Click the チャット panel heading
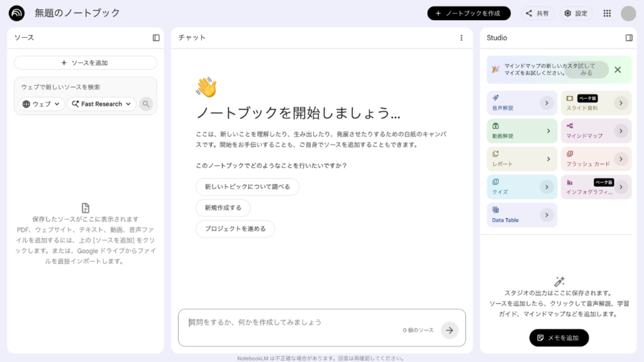The height and width of the screenshot is (362, 644). point(192,38)
